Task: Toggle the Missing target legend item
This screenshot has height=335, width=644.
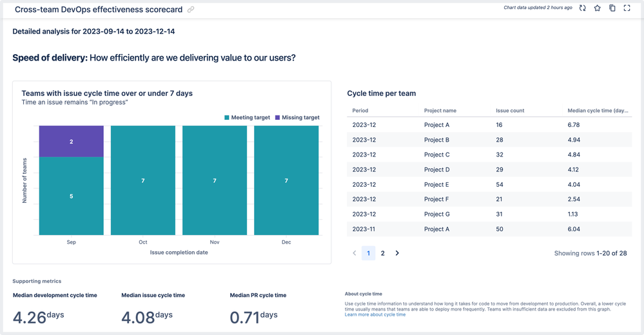Action: [x=297, y=117]
